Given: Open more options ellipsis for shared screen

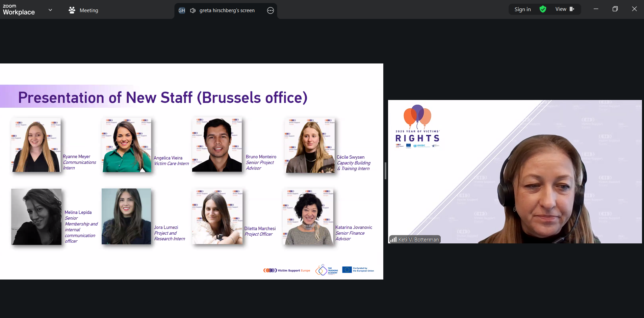Looking at the screenshot, I should (270, 10).
